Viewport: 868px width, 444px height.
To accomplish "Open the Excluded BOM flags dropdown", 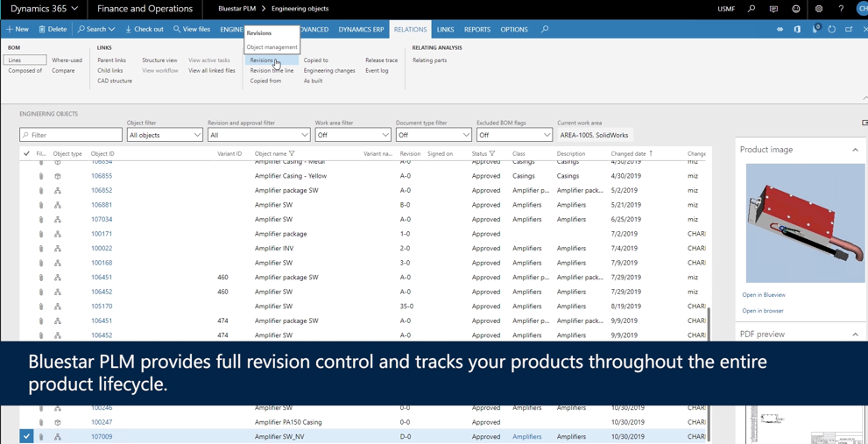I will tap(514, 135).
